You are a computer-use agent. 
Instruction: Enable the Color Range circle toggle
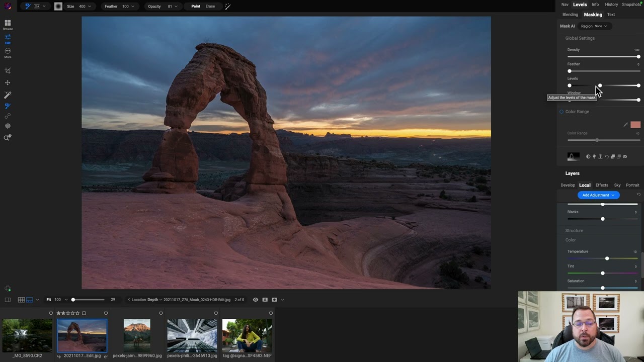561,112
